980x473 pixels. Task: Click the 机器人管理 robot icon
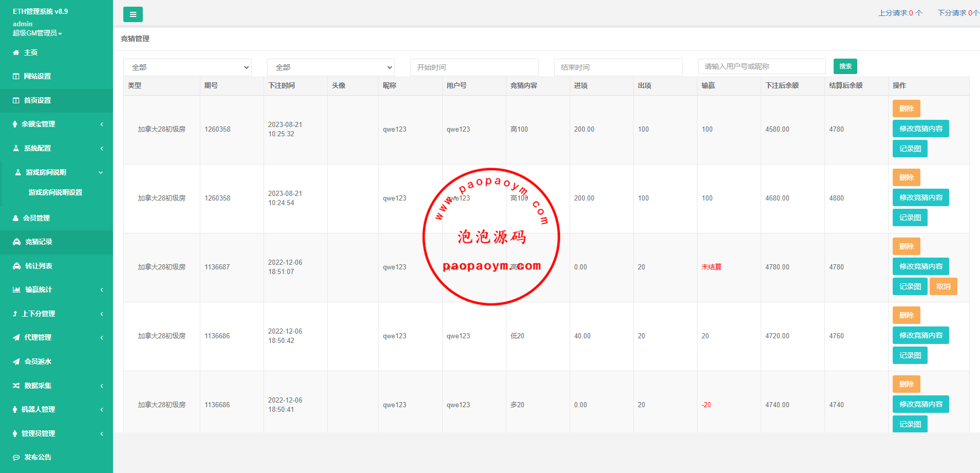click(15, 409)
